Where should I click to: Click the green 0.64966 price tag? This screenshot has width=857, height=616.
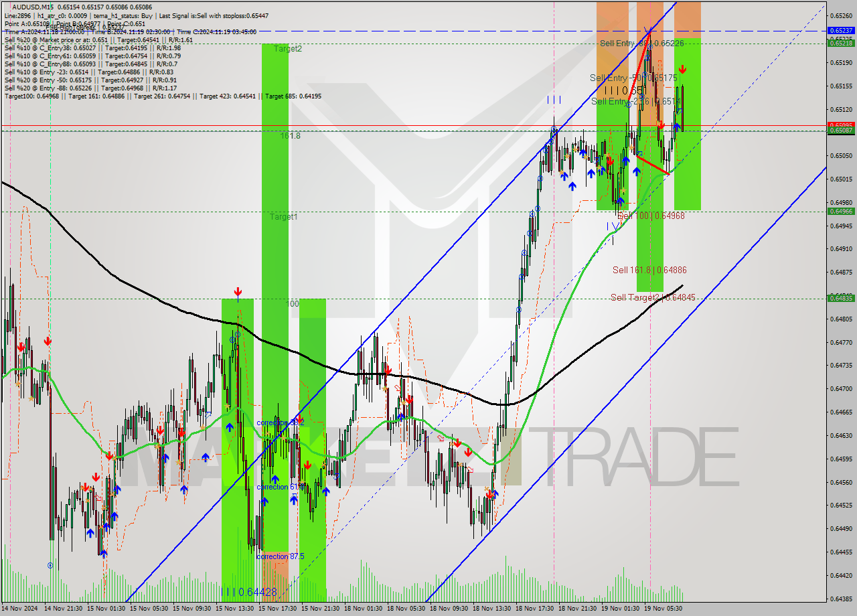click(841, 212)
